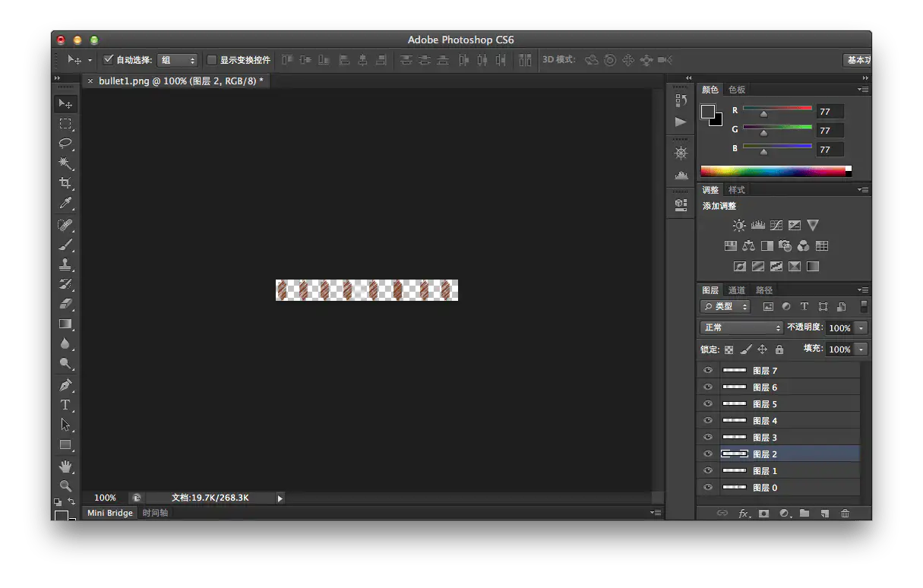Open the 正常 blend mode dropdown

(x=741, y=327)
